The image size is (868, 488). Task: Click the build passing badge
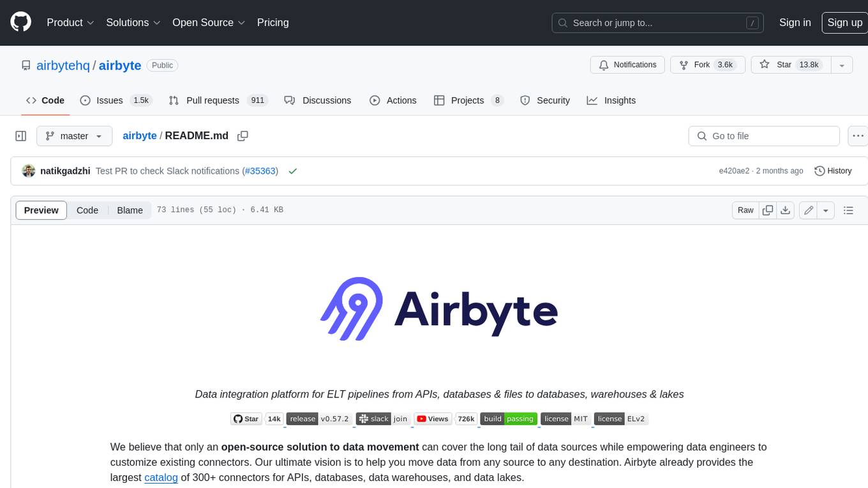(x=509, y=419)
